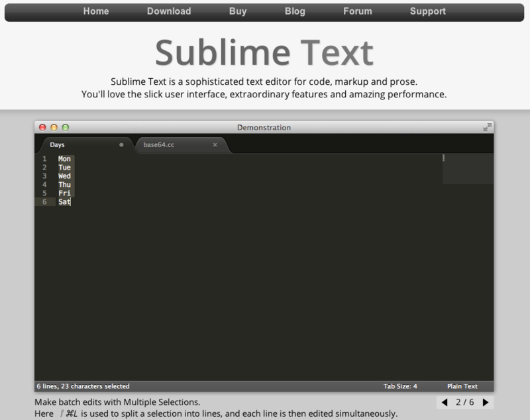Viewport: 530px width, 420px height.
Task: Click line number 6 in gutter
Action: [44, 202]
